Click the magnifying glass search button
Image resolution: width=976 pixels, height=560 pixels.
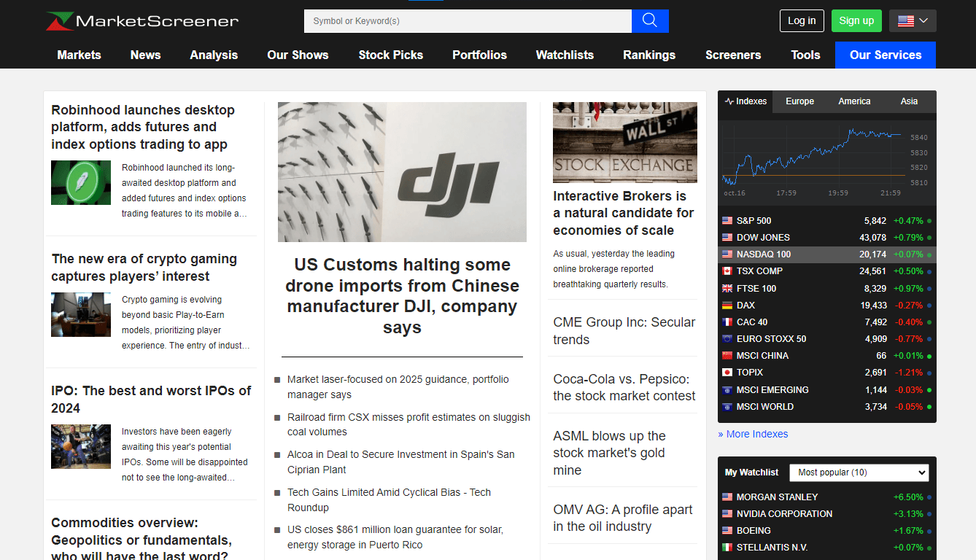click(650, 21)
